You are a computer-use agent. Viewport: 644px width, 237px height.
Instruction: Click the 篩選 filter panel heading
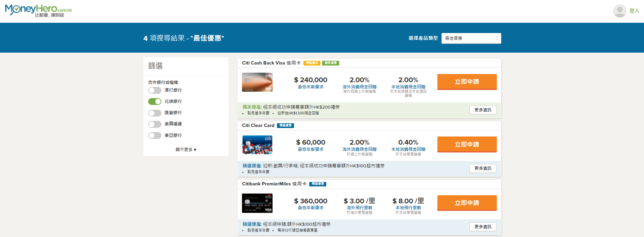click(155, 66)
